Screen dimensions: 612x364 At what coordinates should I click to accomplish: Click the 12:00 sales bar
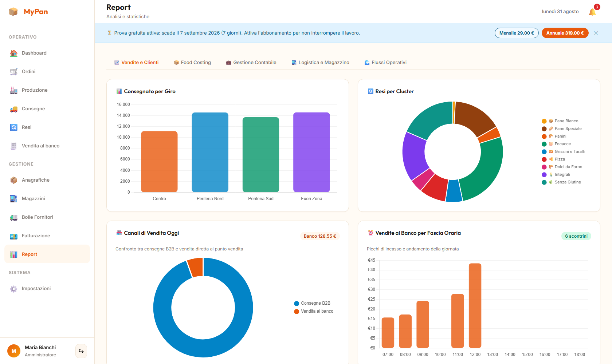pos(475,306)
